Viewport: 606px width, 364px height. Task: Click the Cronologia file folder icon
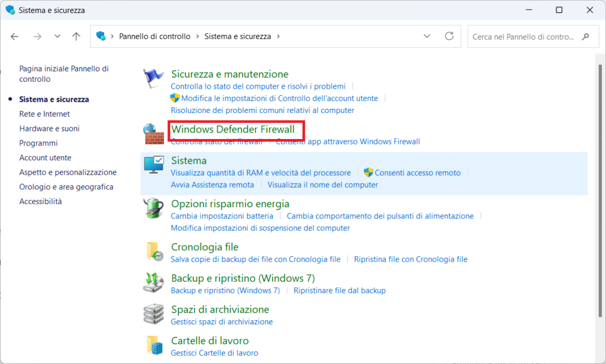coord(154,252)
